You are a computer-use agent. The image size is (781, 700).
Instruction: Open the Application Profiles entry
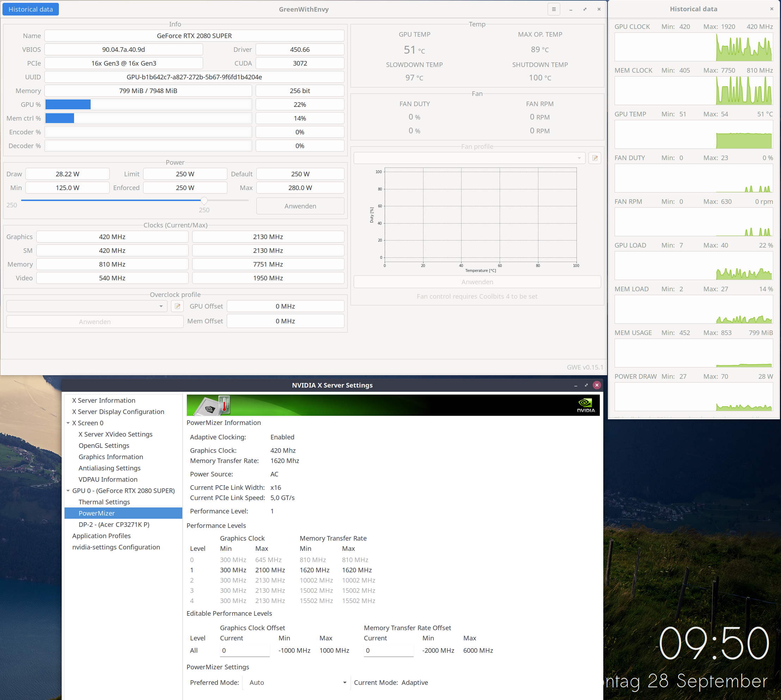(102, 536)
